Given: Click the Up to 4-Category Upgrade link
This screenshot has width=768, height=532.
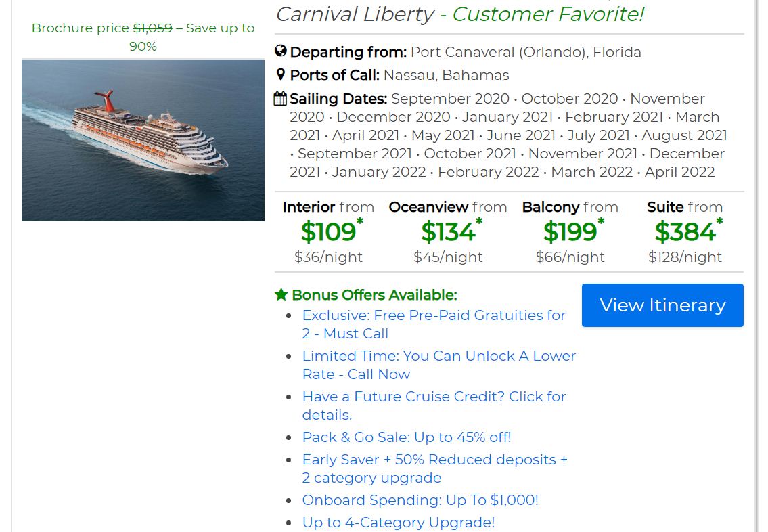Looking at the screenshot, I should [398, 523].
